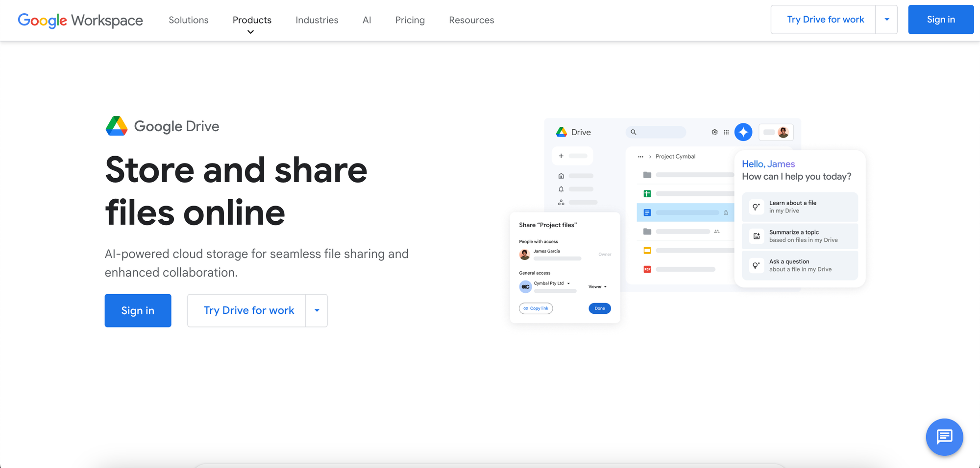The height and width of the screenshot is (468, 980).
Task: Expand the Products menu chevron
Action: click(250, 32)
